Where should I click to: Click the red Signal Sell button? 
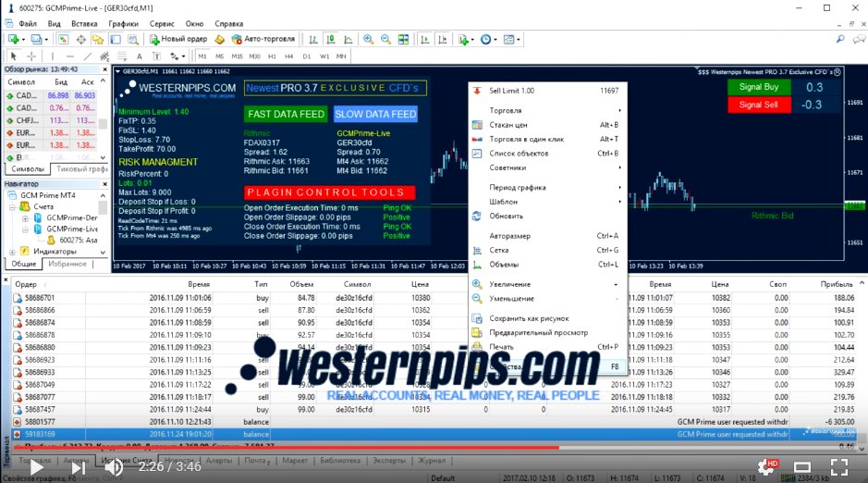[758, 105]
